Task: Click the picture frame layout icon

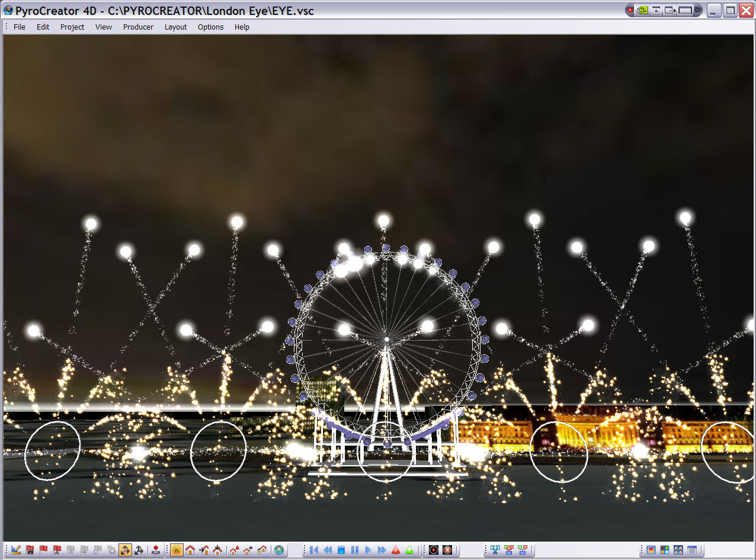Action: coord(652,550)
